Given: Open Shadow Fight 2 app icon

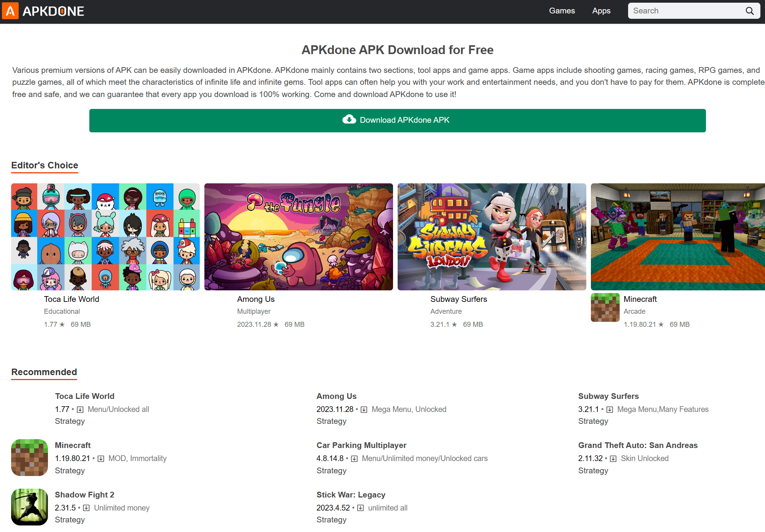Looking at the screenshot, I should click(x=30, y=507).
